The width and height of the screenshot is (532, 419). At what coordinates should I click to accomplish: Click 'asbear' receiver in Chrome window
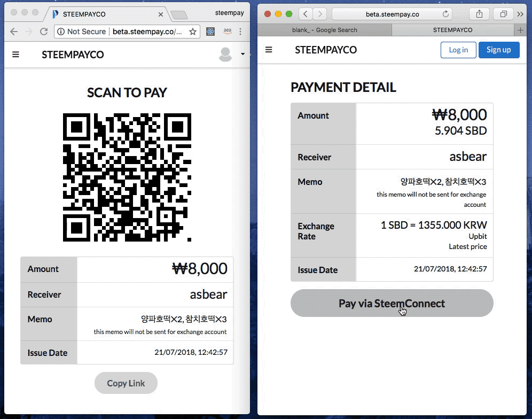(x=208, y=294)
